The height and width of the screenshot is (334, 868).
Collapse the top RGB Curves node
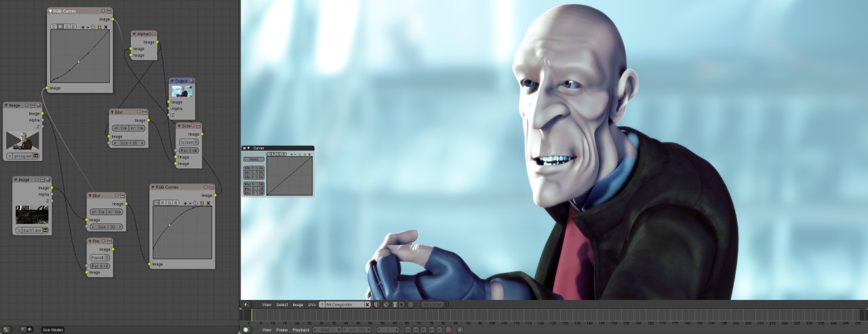click(x=51, y=12)
